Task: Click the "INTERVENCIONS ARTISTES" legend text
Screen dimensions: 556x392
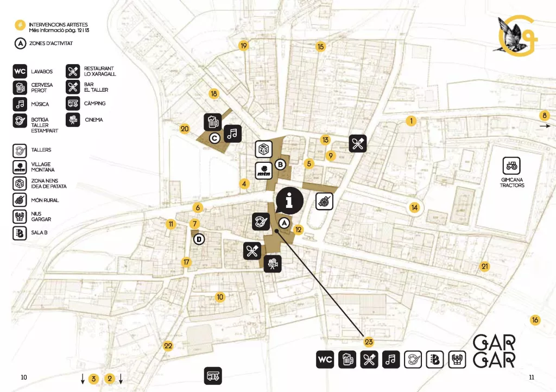Action: point(58,24)
